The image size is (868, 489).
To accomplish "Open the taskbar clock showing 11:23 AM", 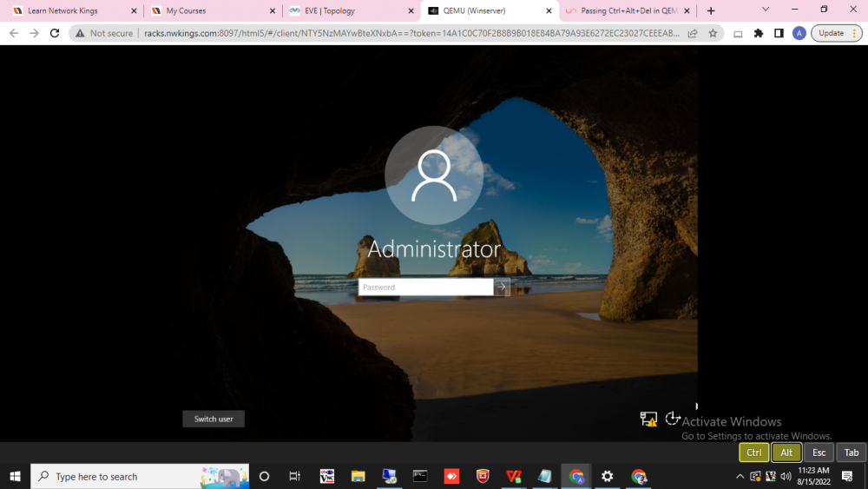I will click(813, 476).
